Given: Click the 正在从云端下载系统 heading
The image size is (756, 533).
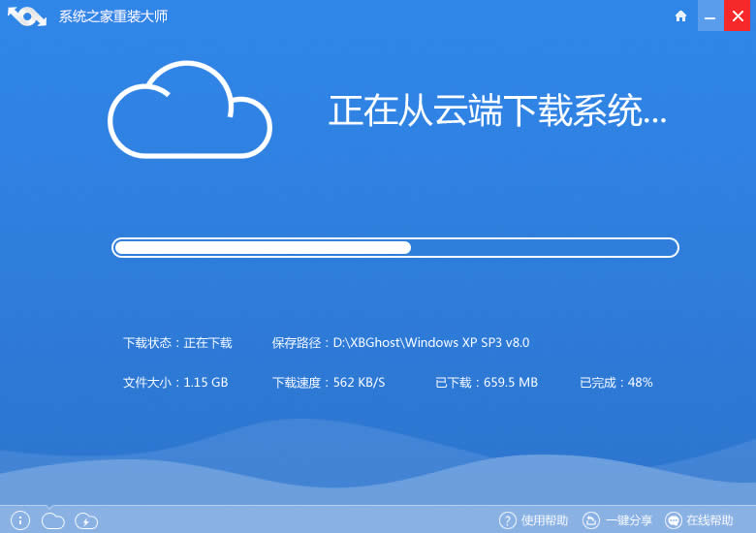Looking at the screenshot, I should (x=497, y=111).
